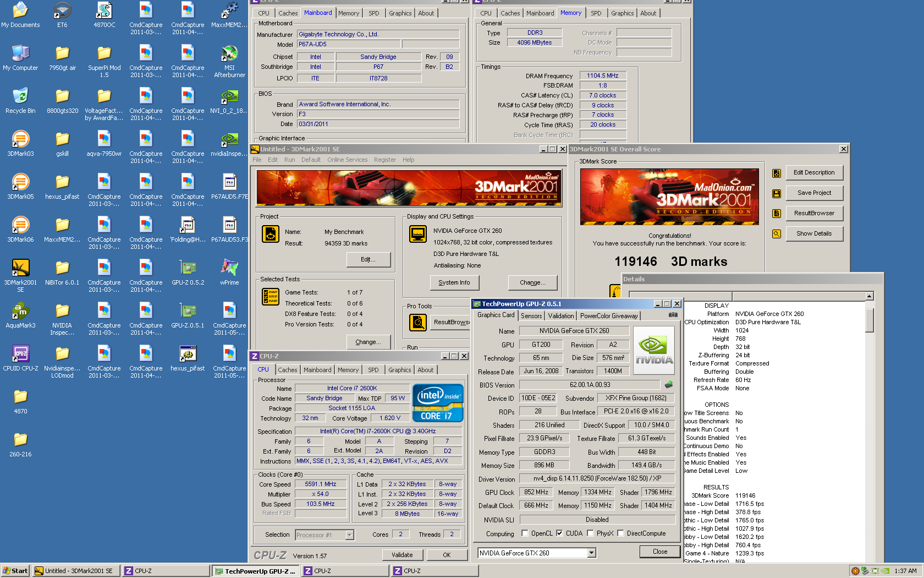The image size is (924, 578).
Task: Open the Processor #1 selection dropdown in CPU-Z
Action: 349,535
